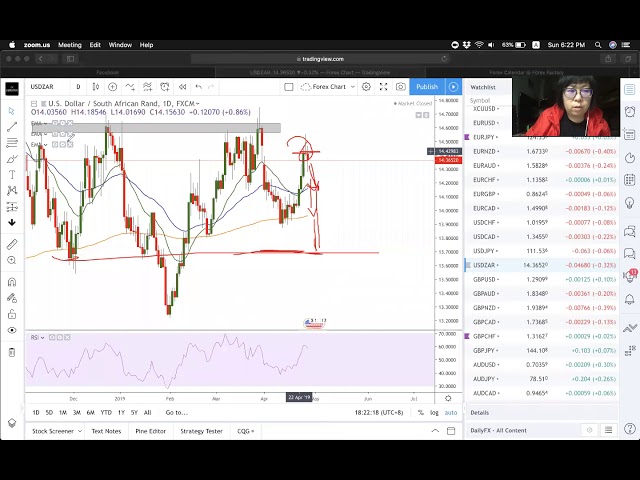Viewport: 640px width, 480px height.
Task: Toggle log scale on price axis
Action: coord(435,412)
